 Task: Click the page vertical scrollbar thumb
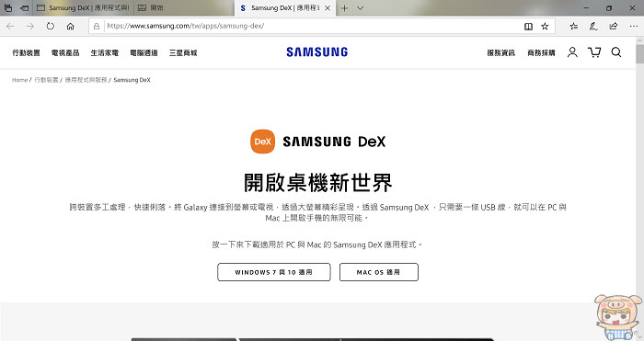click(640, 54)
